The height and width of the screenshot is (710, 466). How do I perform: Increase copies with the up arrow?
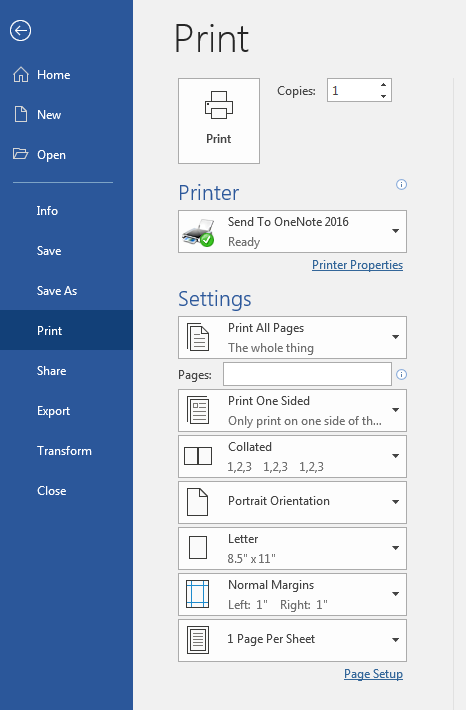tap(383, 85)
